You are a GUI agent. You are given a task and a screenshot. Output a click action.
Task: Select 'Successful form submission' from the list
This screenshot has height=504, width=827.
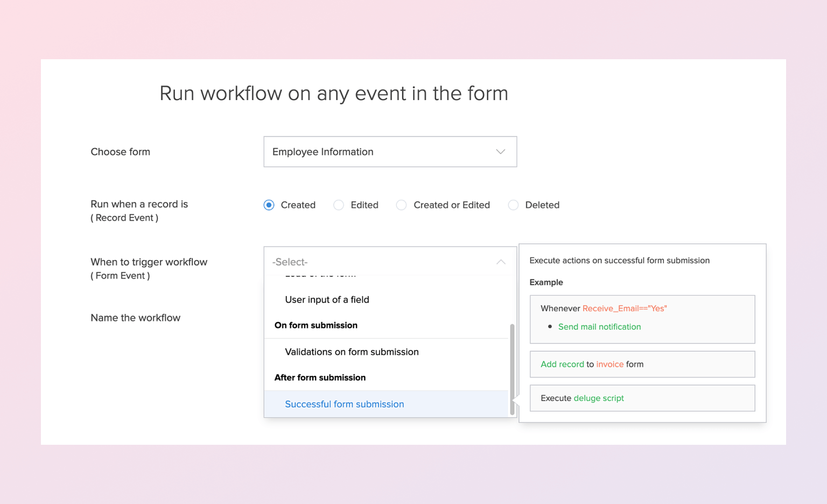coord(344,404)
